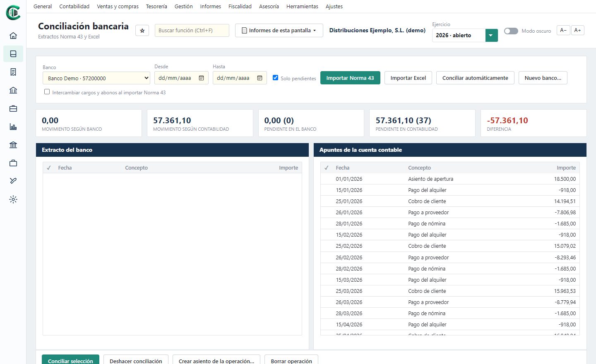The width and height of the screenshot is (596, 364).
Task: Open the Tesorería menu
Action: pos(156,7)
